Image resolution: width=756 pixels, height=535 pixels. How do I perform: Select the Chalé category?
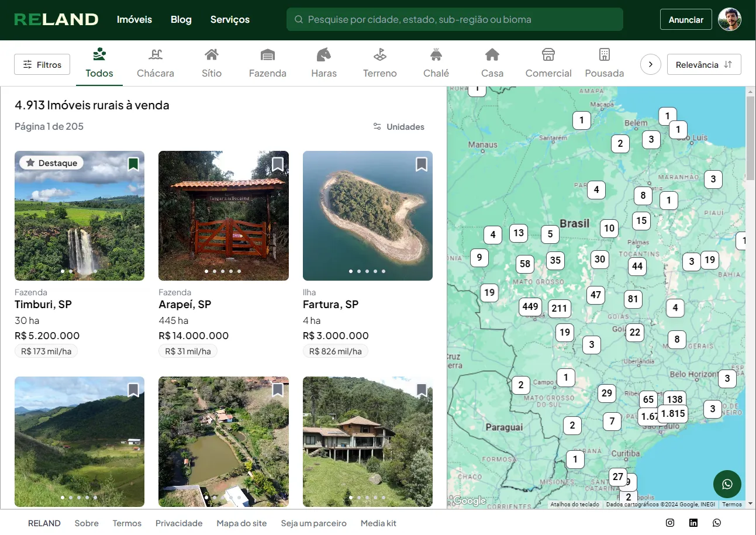coord(436,63)
